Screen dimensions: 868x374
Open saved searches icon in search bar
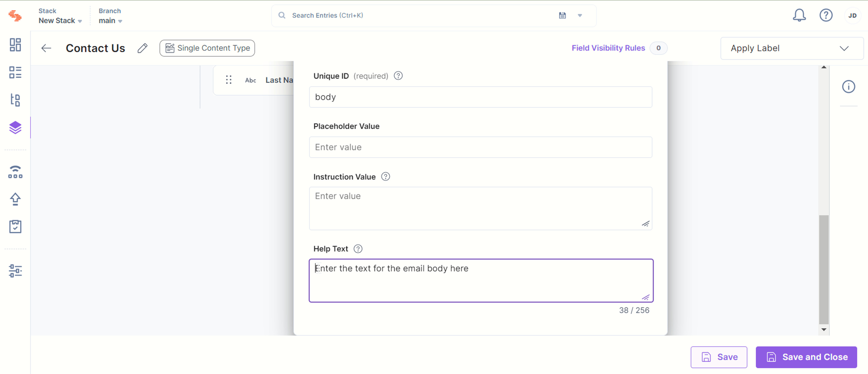(x=562, y=15)
